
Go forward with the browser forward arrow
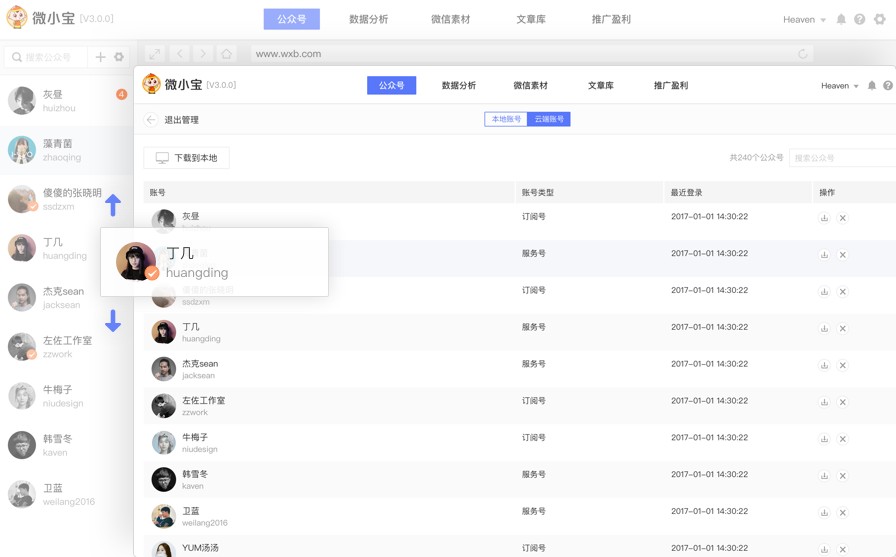pyautogui.click(x=202, y=54)
